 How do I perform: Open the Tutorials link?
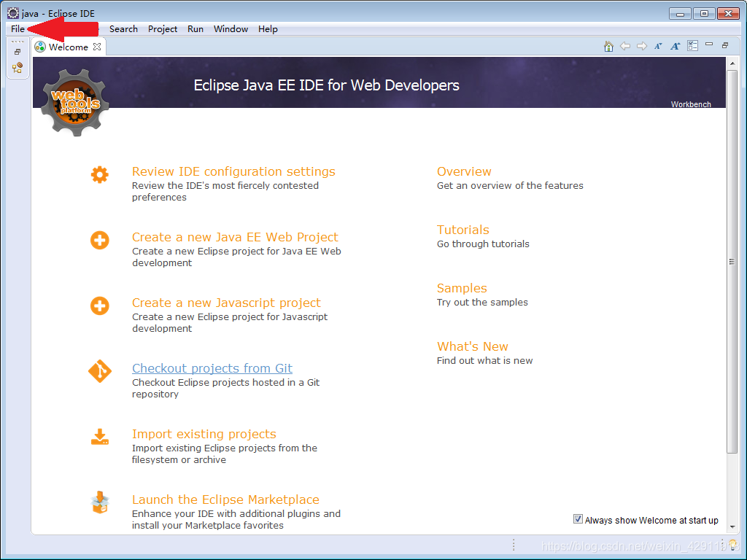tap(463, 230)
